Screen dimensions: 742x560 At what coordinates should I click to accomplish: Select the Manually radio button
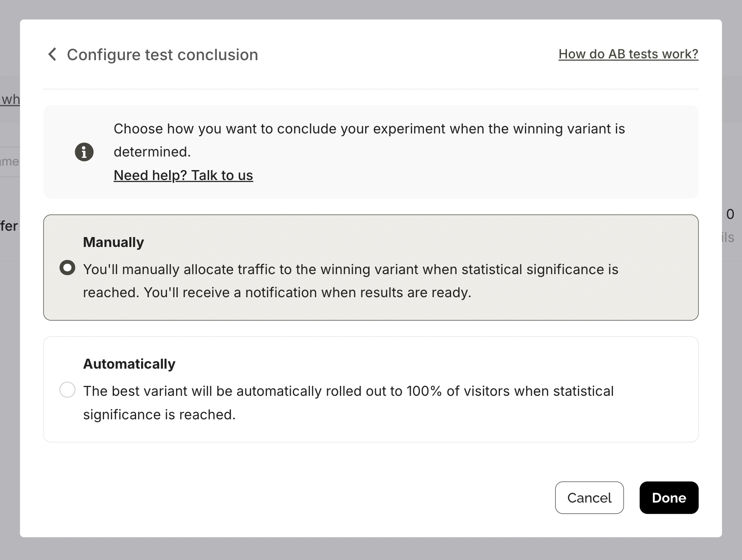coord(67,268)
